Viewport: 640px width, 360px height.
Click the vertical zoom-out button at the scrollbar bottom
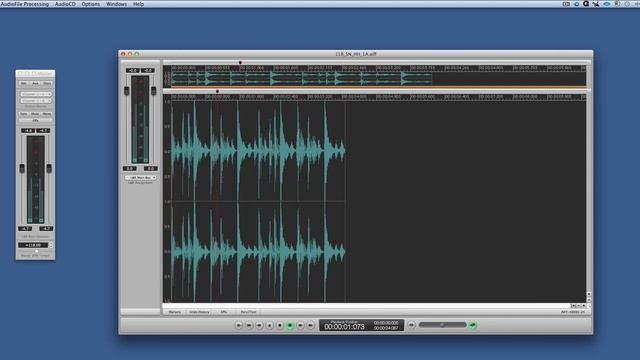click(x=589, y=300)
